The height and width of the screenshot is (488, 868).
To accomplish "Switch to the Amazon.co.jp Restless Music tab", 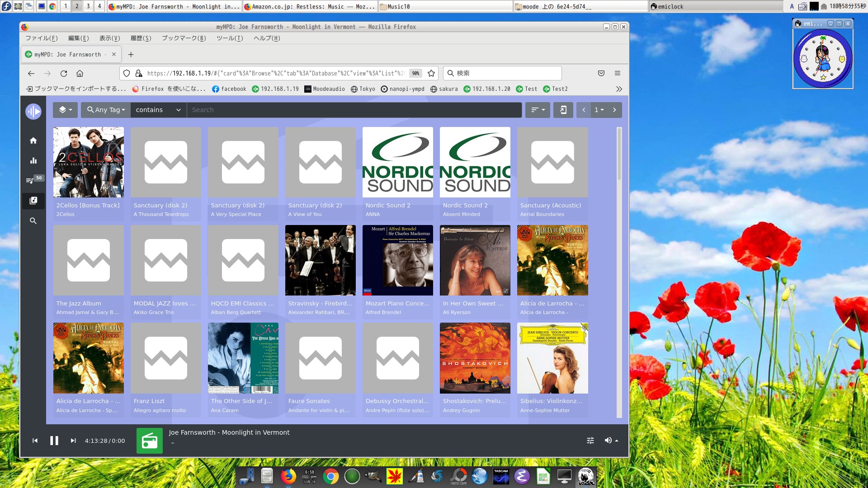I will [311, 6].
